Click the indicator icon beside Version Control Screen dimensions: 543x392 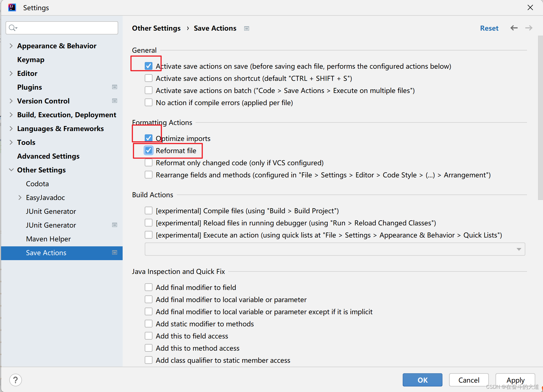pos(114,101)
